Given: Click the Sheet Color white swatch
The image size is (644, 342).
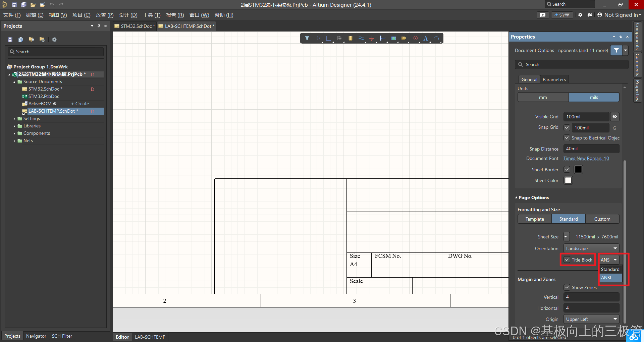Looking at the screenshot, I should 568,180.
